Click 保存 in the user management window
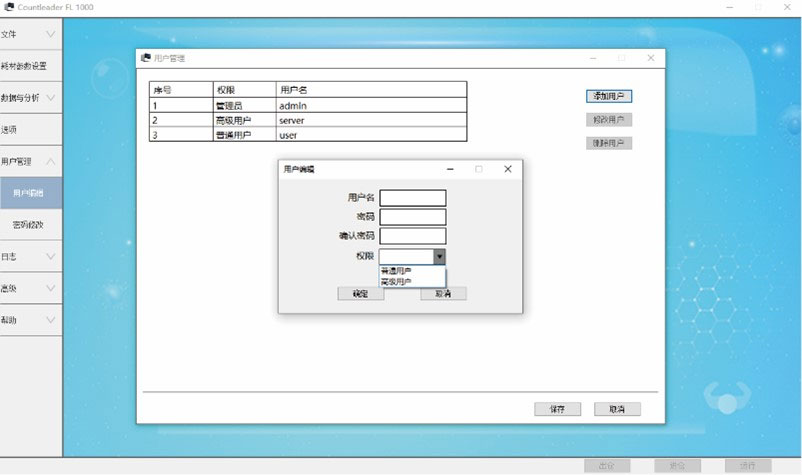The image size is (802, 475). pos(557,409)
